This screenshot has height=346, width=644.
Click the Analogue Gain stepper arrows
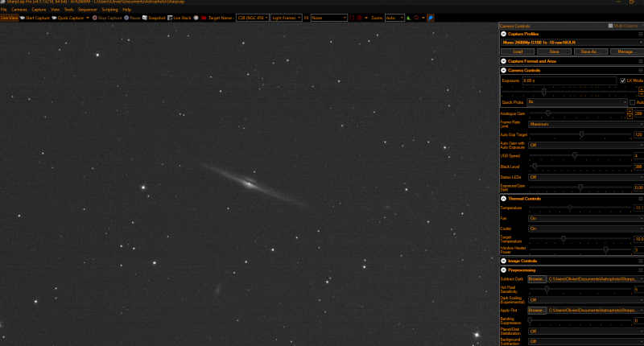(630, 113)
